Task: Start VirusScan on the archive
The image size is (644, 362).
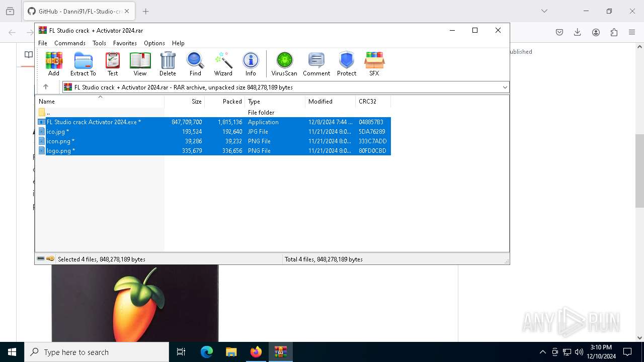Action: coord(284,64)
